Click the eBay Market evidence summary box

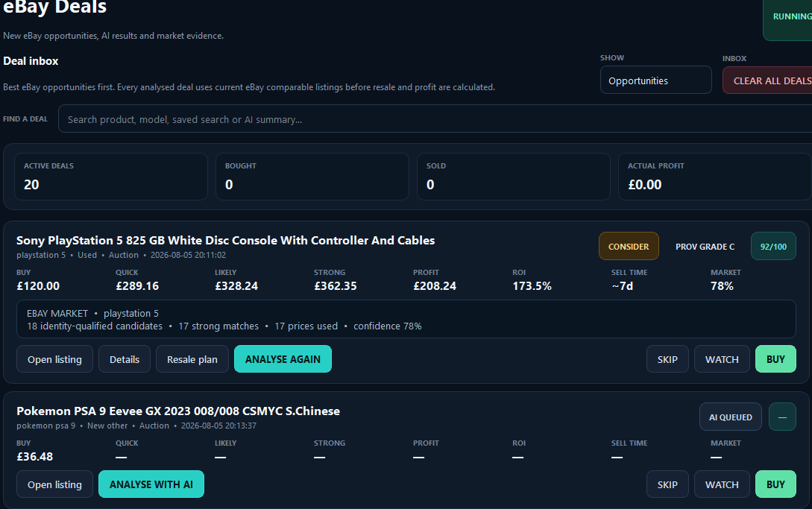point(406,319)
